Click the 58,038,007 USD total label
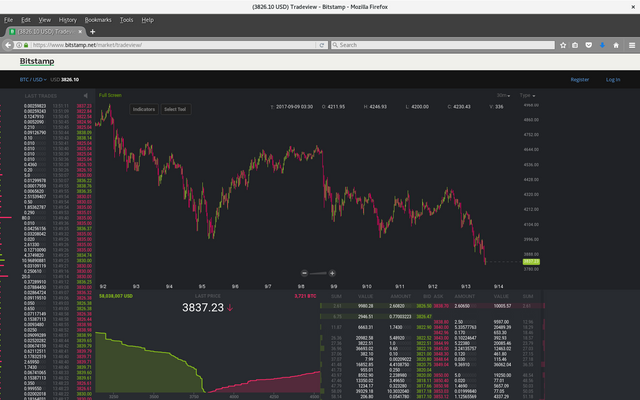This screenshot has width=640, height=400. click(x=116, y=296)
